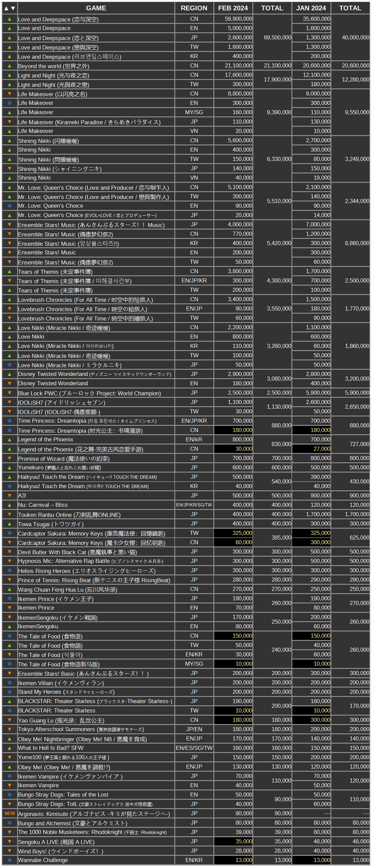
Task: Click the FEB 2024 column header
Action: pyautogui.click(x=233, y=8)
